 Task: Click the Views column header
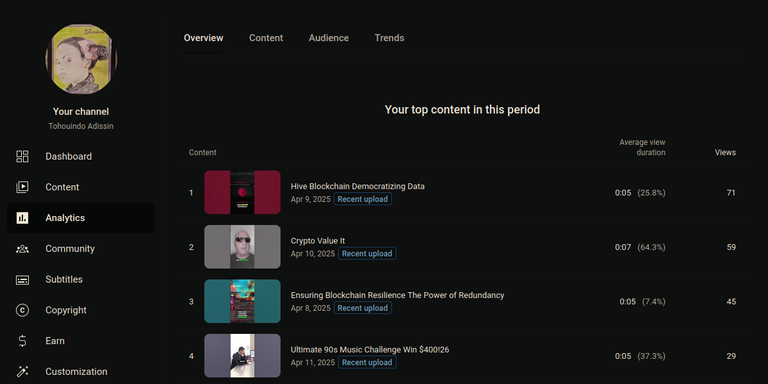(x=725, y=152)
